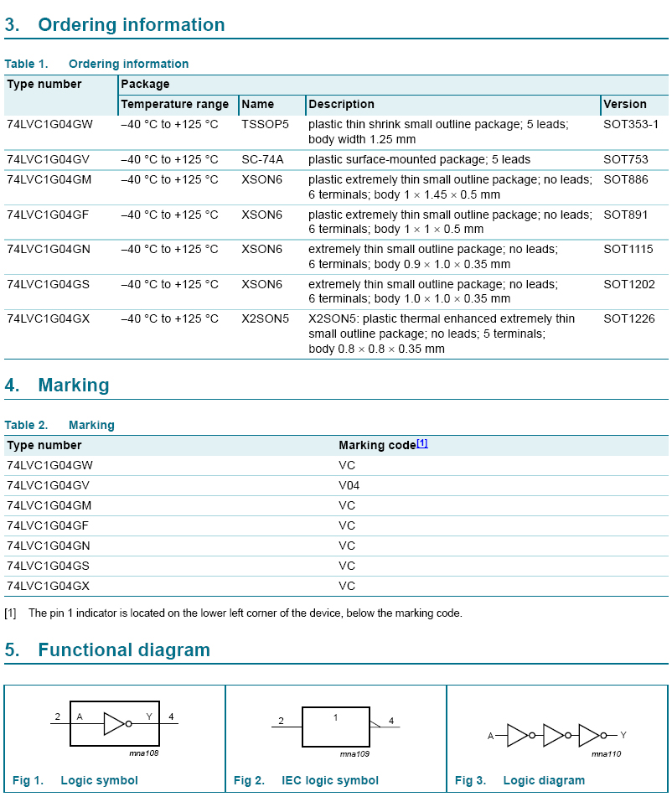Click the V04 marking code
672x802 pixels.
(349, 485)
